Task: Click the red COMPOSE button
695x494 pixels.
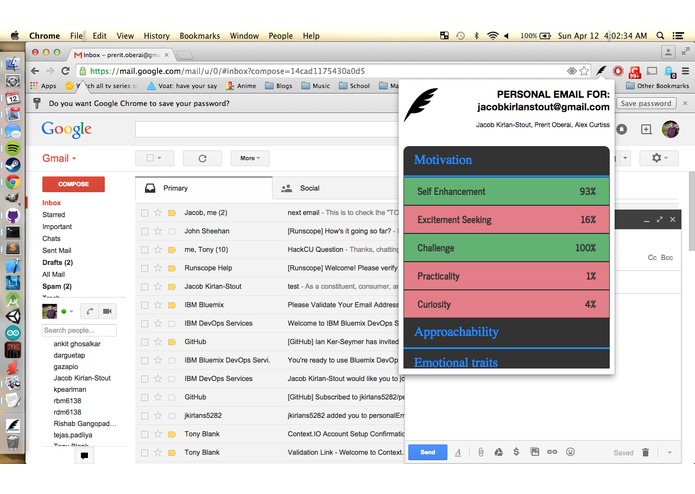Action: pyautogui.click(x=74, y=184)
